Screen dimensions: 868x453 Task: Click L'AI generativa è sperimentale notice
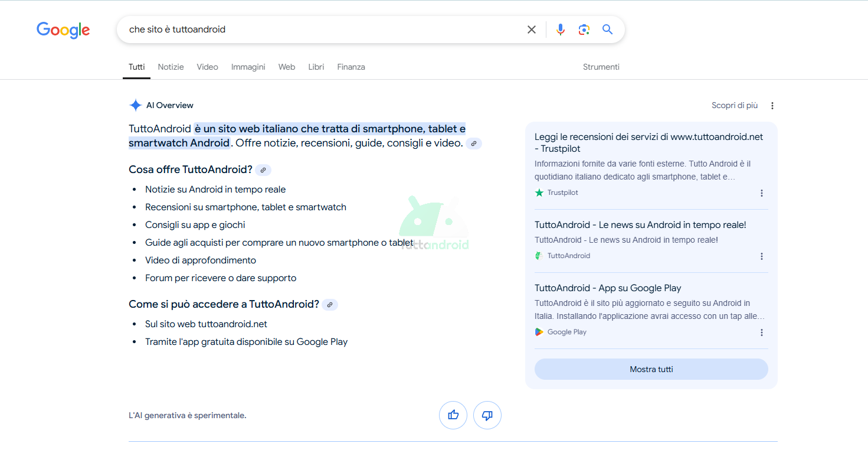click(188, 415)
